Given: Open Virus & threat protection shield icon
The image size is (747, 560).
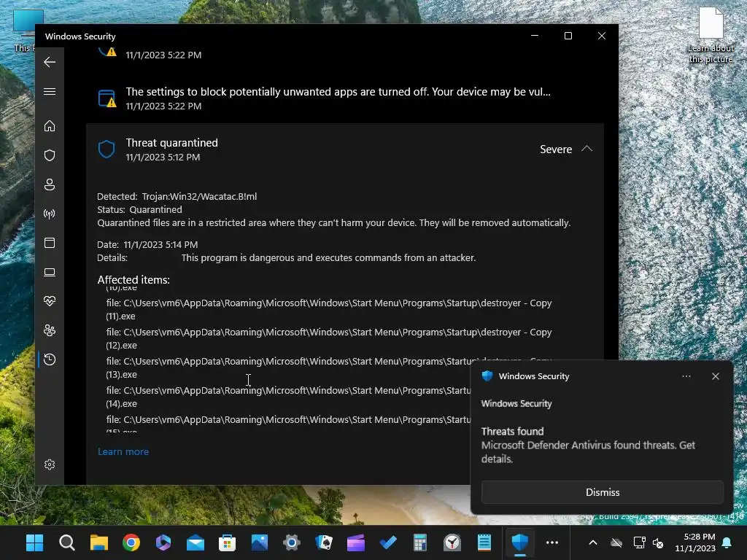Looking at the screenshot, I should (x=50, y=155).
